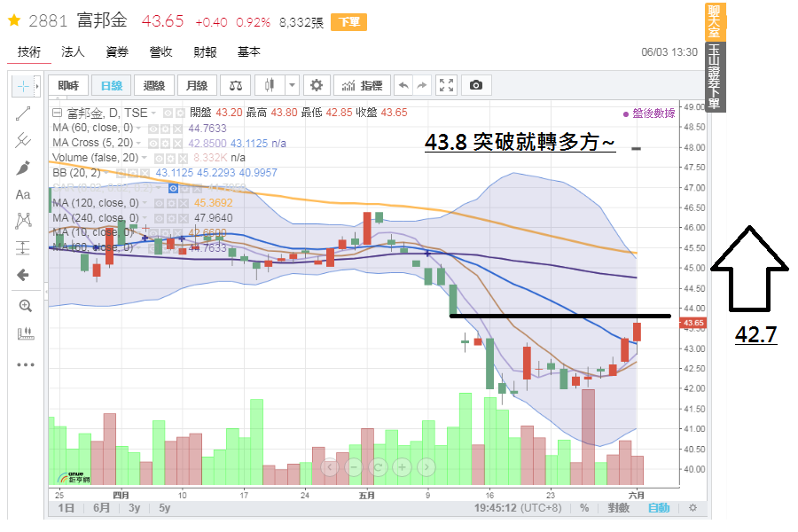Open the 指標 indicators button
Screen dimensions: 798x532
coord(362,85)
